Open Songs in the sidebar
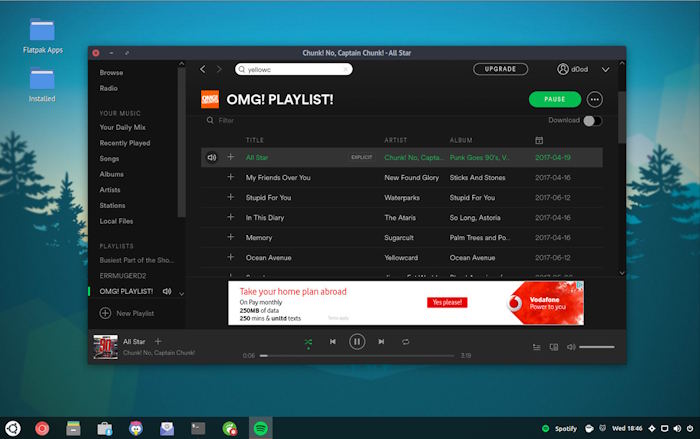 coord(109,159)
